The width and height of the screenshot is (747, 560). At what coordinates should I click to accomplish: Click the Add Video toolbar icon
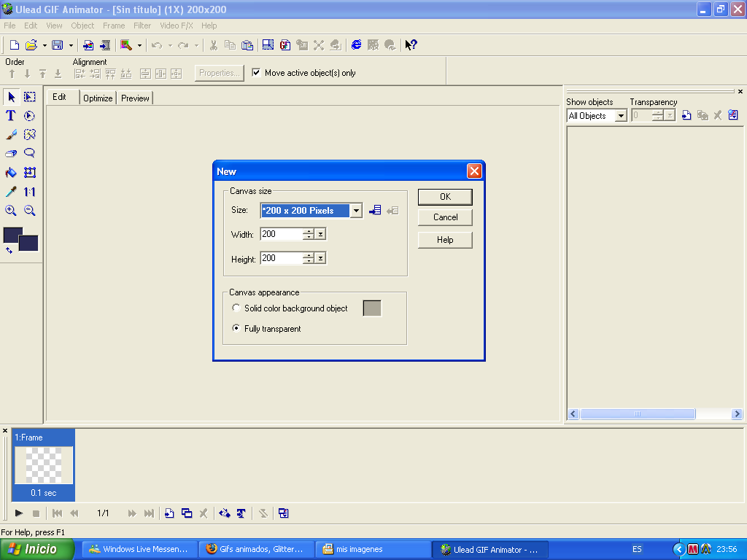pyautogui.click(x=105, y=45)
